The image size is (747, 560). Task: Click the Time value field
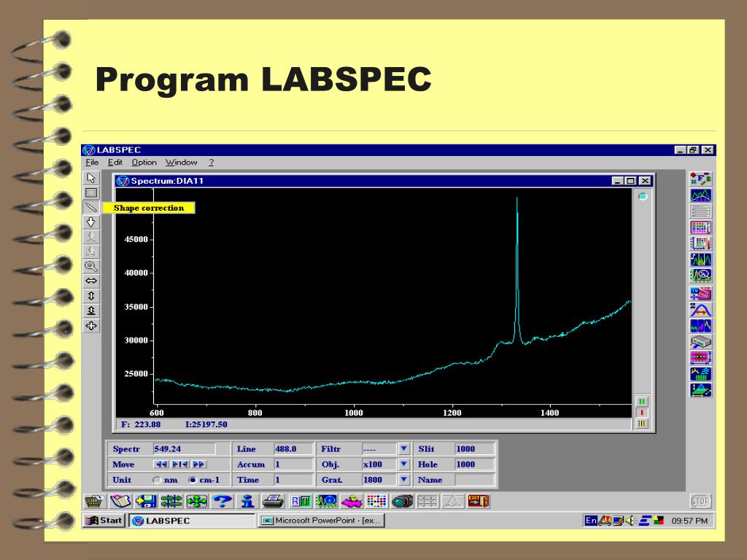pos(293,480)
